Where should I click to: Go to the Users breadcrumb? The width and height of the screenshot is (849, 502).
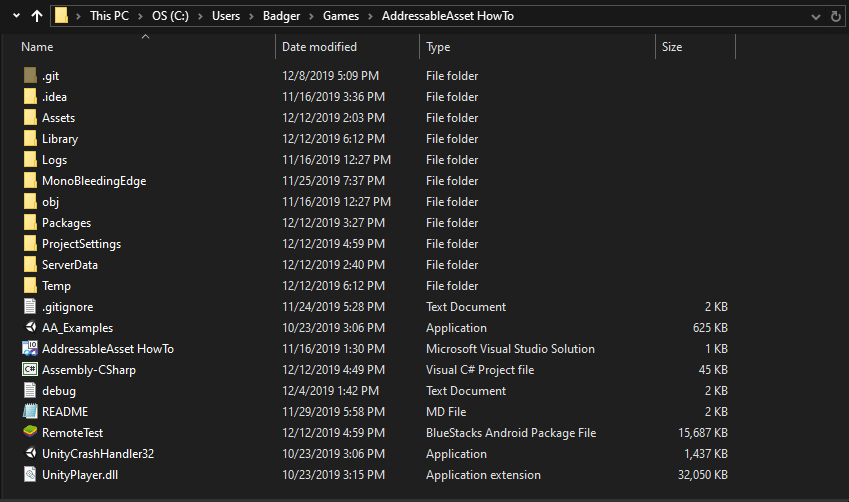226,16
